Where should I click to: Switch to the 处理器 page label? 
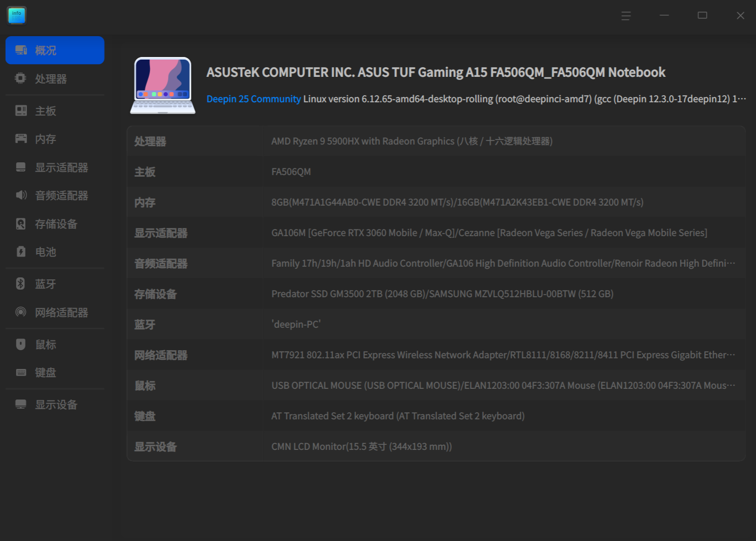pyautogui.click(x=51, y=79)
